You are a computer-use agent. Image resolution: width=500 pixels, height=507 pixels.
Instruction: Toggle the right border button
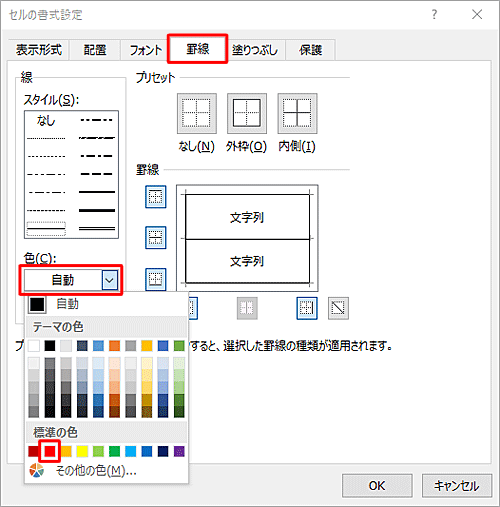pos(307,308)
